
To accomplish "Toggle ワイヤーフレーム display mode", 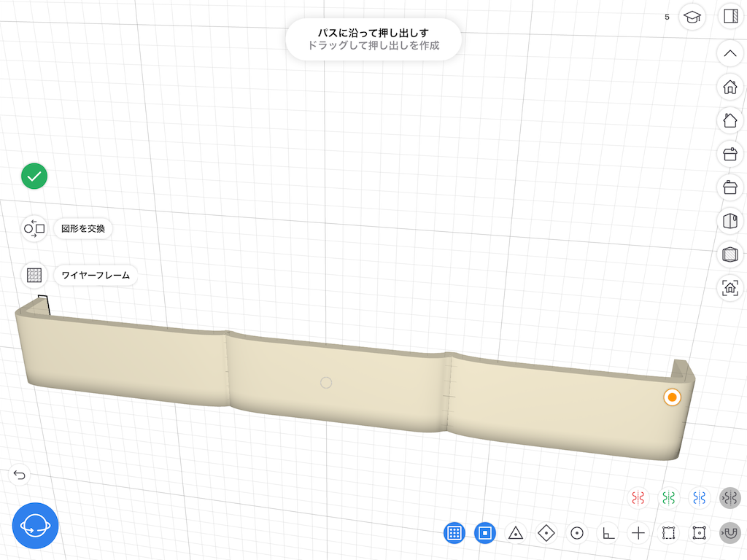I will [96, 275].
